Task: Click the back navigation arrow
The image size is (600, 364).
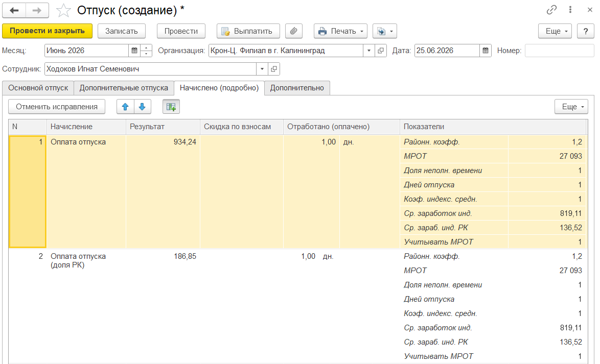Action: coord(14,10)
